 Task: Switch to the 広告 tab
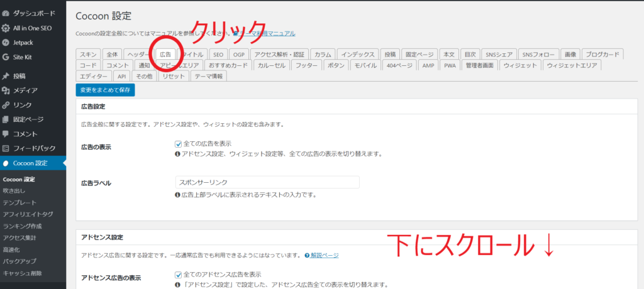pos(165,55)
